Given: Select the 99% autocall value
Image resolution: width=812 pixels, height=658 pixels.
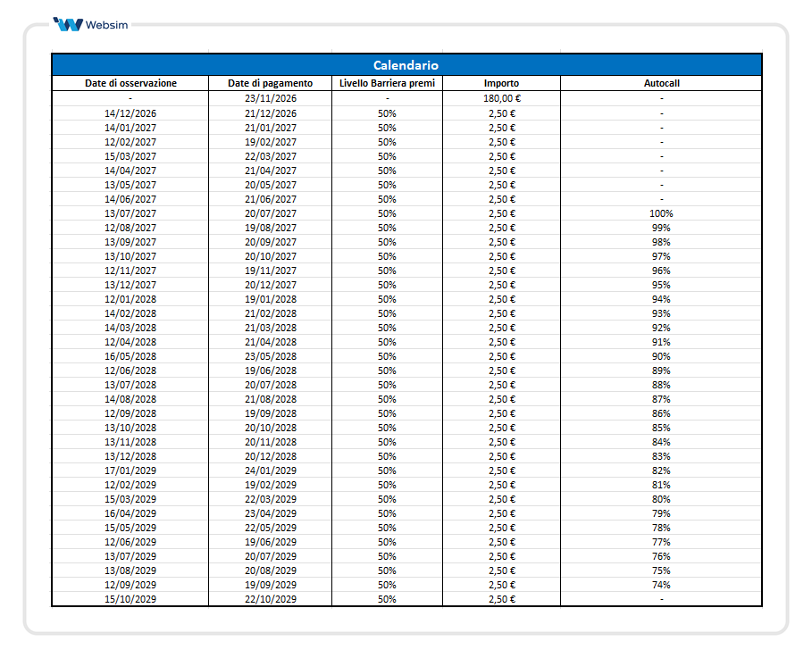Looking at the screenshot, I should tap(661, 228).
